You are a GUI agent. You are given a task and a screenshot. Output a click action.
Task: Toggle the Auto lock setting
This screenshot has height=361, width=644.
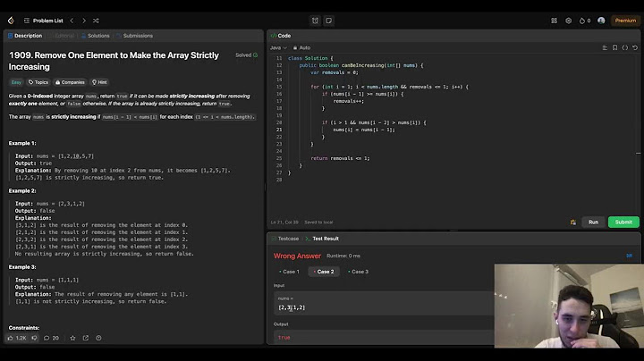pyautogui.click(x=301, y=47)
